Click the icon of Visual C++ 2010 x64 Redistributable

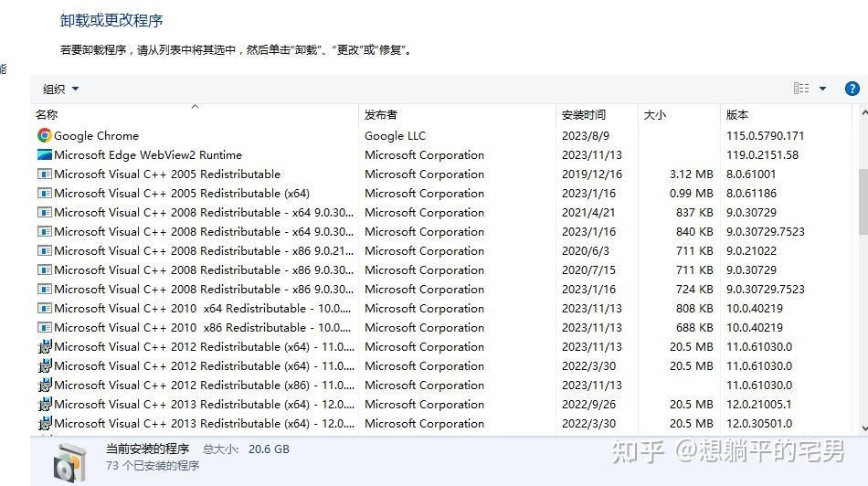(x=44, y=308)
